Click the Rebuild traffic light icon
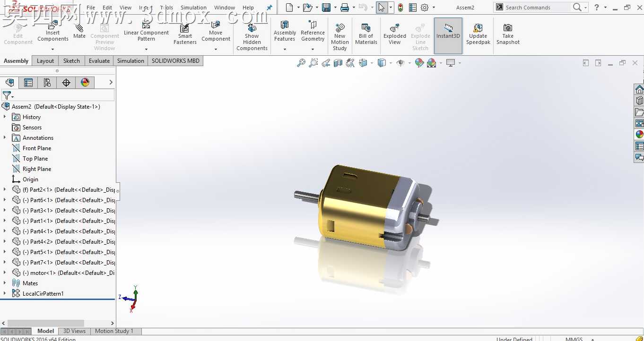 click(x=400, y=8)
